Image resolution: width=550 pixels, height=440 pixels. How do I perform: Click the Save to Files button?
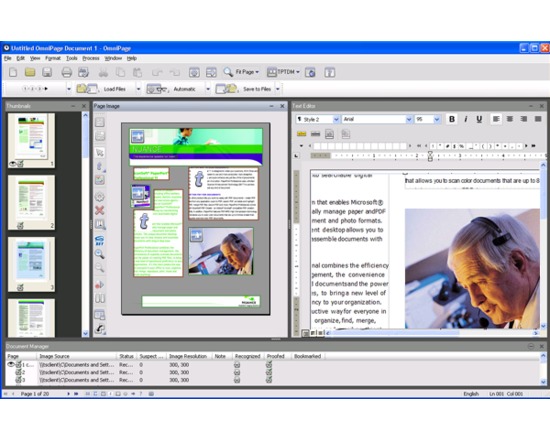pyautogui.click(x=243, y=89)
